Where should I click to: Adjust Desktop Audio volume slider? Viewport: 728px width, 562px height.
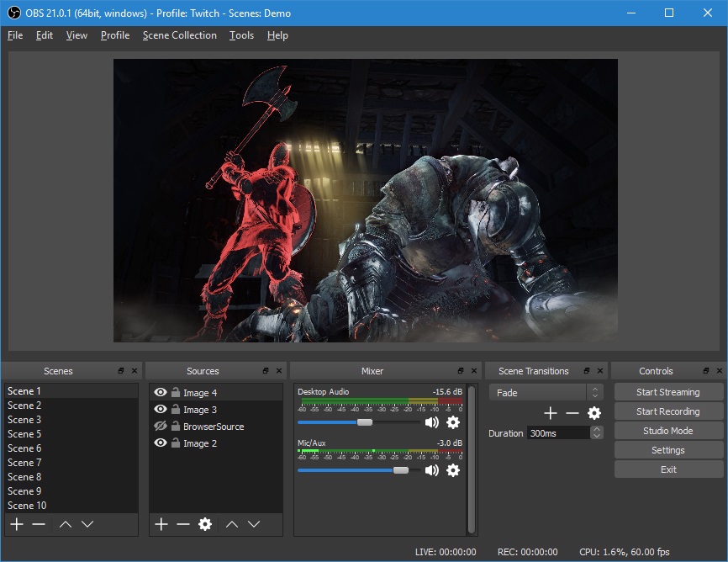pyautogui.click(x=365, y=422)
